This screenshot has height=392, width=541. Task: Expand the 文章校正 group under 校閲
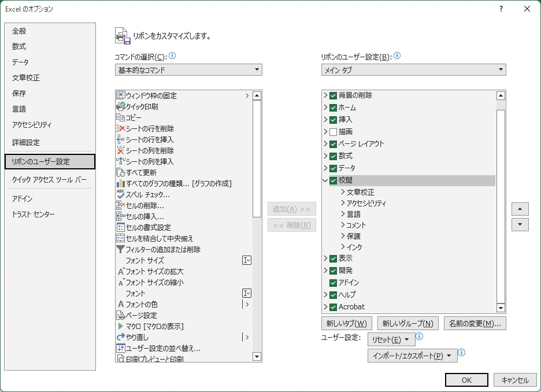(x=343, y=192)
